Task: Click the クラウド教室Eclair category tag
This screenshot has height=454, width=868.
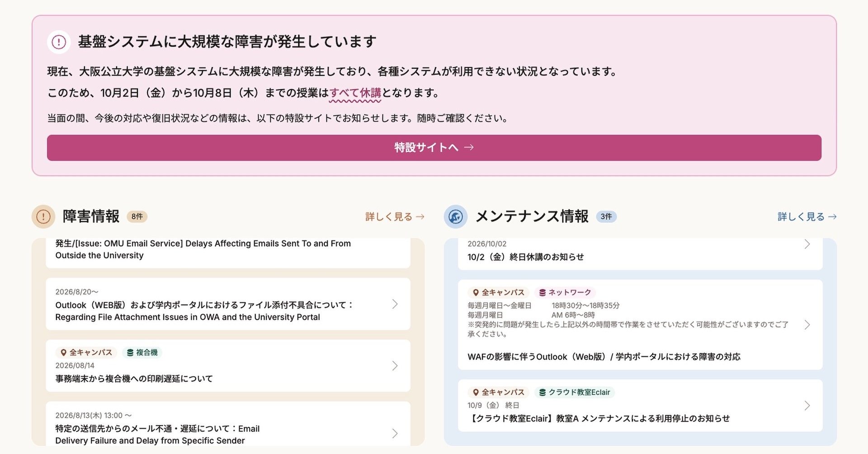Action: click(575, 392)
